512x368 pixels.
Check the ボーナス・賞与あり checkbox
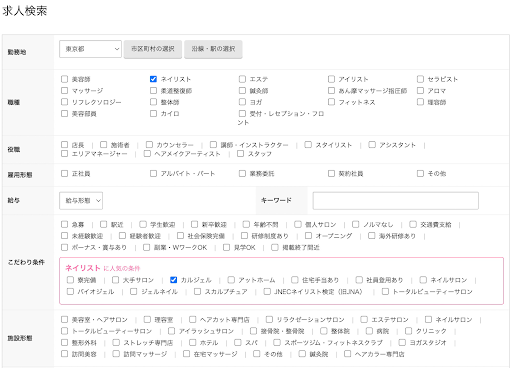point(64,247)
